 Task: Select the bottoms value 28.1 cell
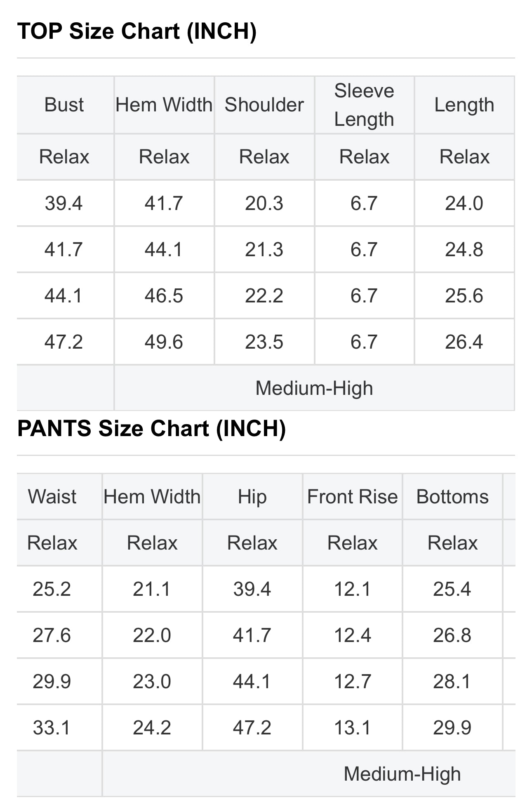tap(452, 681)
